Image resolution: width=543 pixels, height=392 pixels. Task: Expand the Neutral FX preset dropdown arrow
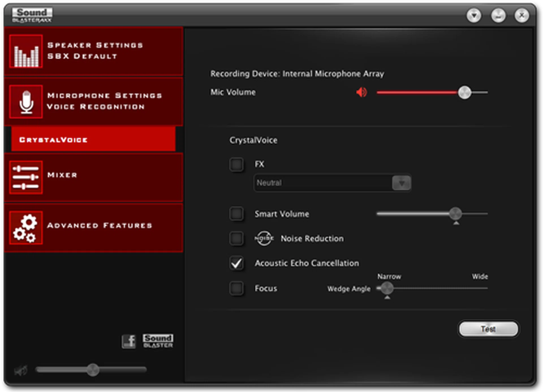[401, 183]
